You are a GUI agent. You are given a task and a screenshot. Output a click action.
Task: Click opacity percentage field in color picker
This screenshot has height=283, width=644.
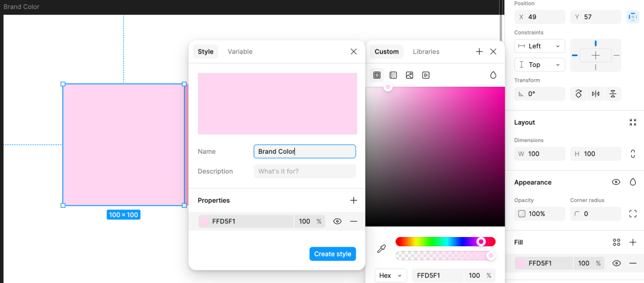pos(480,275)
